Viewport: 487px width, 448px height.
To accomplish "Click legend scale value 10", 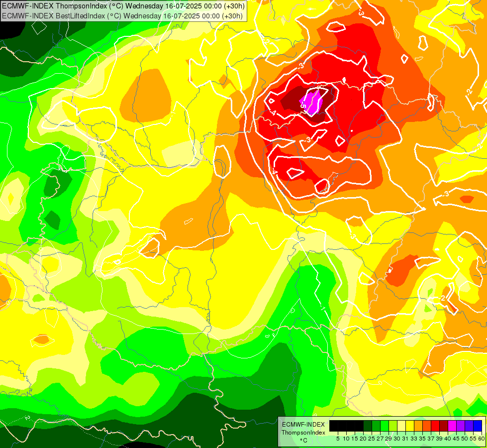I will (x=346, y=439).
